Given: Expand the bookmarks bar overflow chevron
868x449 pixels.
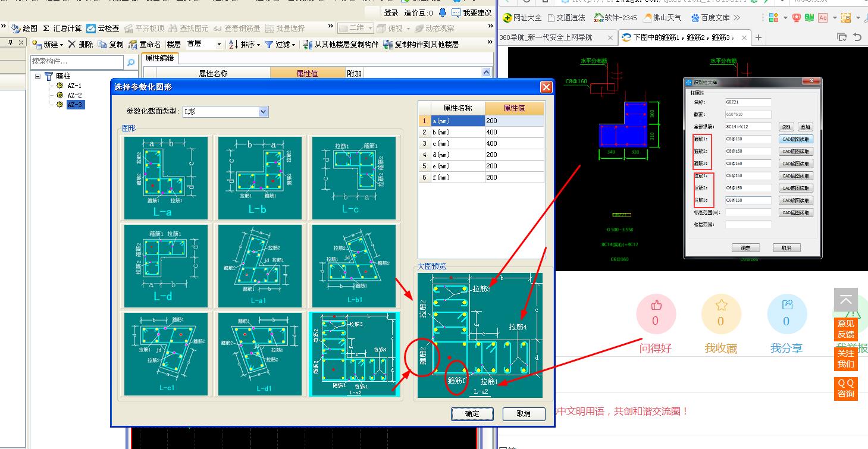Looking at the screenshot, I should tap(737, 17).
